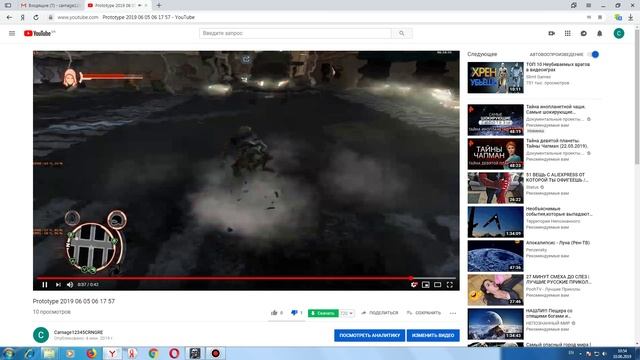Open Апокалипсис - Луна video title
Screen dimensions: 640x360
(x=558, y=243)
